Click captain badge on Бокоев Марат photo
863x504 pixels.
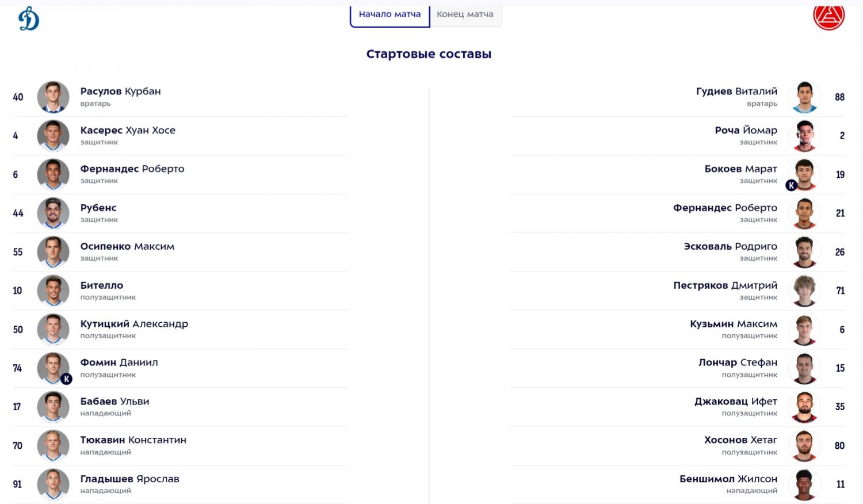point(791,185)
